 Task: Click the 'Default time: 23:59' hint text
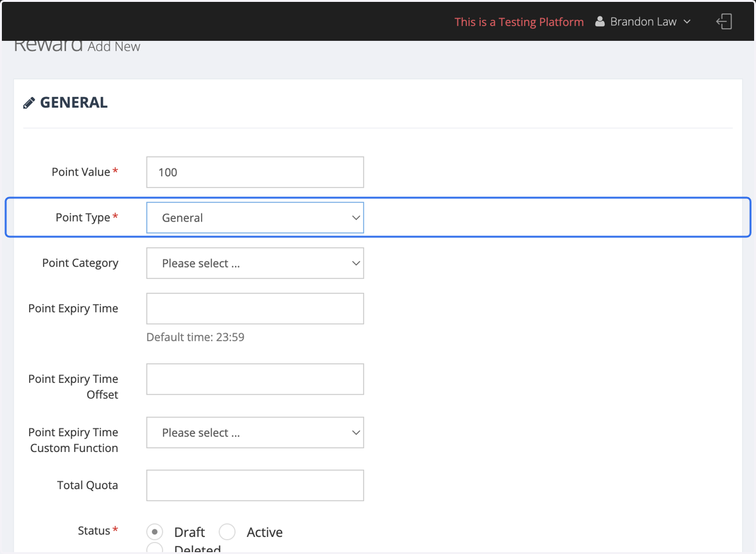(195, 337)
